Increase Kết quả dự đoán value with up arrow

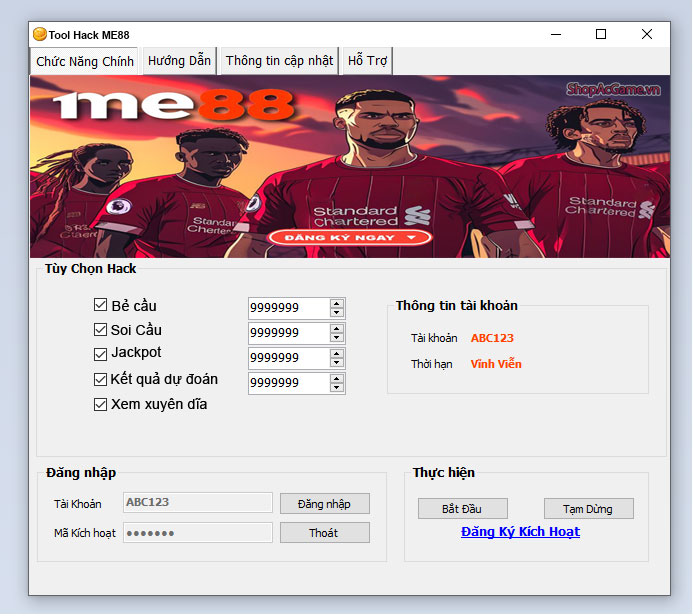point(337,379)
